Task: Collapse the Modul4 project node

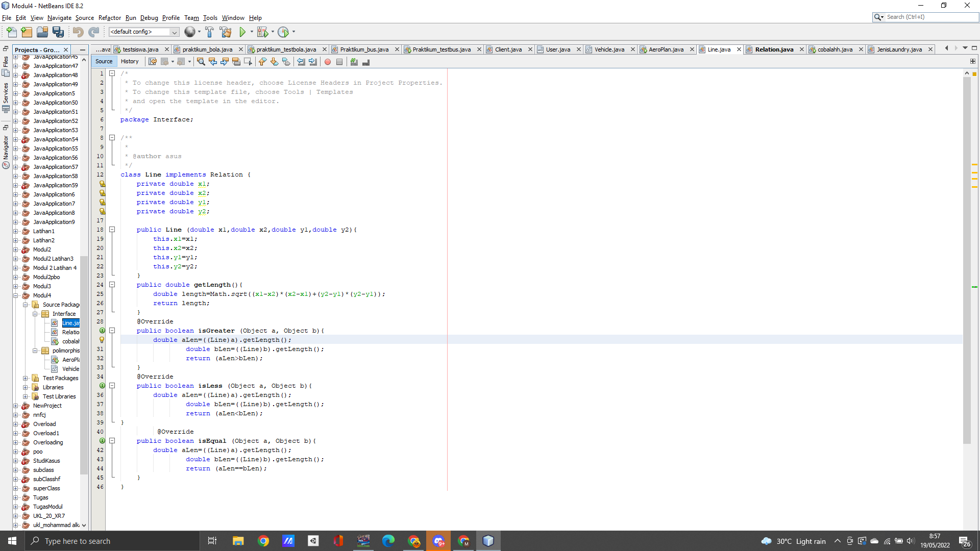Action: click(x=16, y=295)
